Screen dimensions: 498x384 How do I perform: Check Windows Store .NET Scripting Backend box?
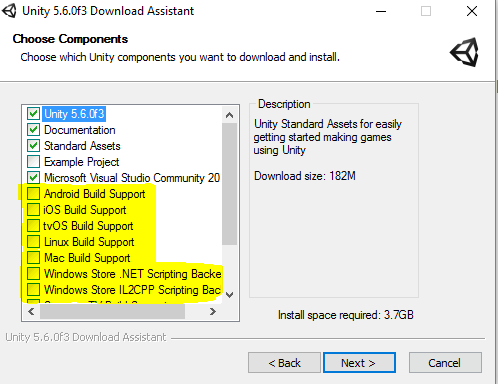coord(33,274)
